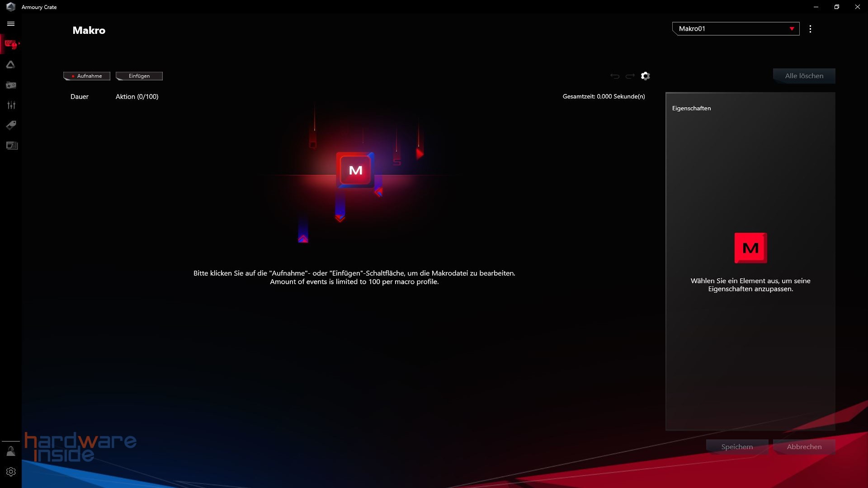Screen dimensions: 868x488
Task: Open the Game Library gamepad icon
Action: coord(11,85)
